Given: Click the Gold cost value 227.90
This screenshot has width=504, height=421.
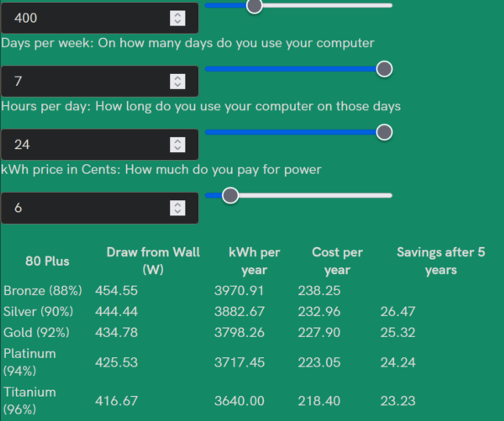Looking at the screenshot, I should coord(319,332).
